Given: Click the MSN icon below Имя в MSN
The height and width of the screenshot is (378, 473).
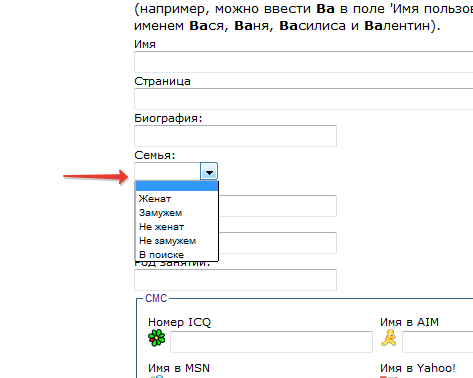Looking at the screenshot, I should (156, 377).
